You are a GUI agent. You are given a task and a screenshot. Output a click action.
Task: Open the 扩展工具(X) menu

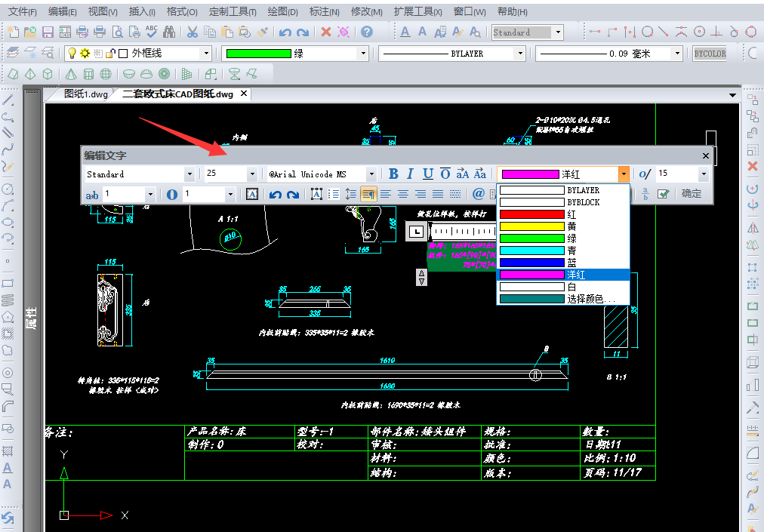[418, 11]
